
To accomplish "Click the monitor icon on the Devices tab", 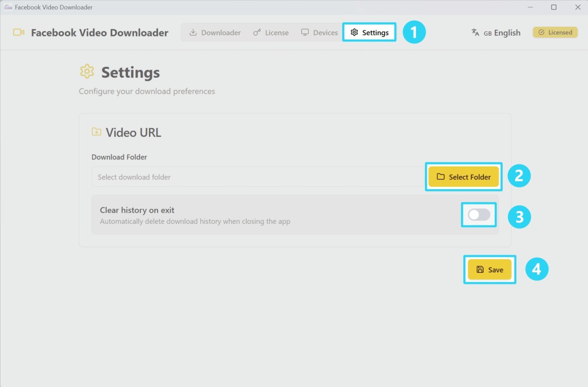I will point(305,32).
